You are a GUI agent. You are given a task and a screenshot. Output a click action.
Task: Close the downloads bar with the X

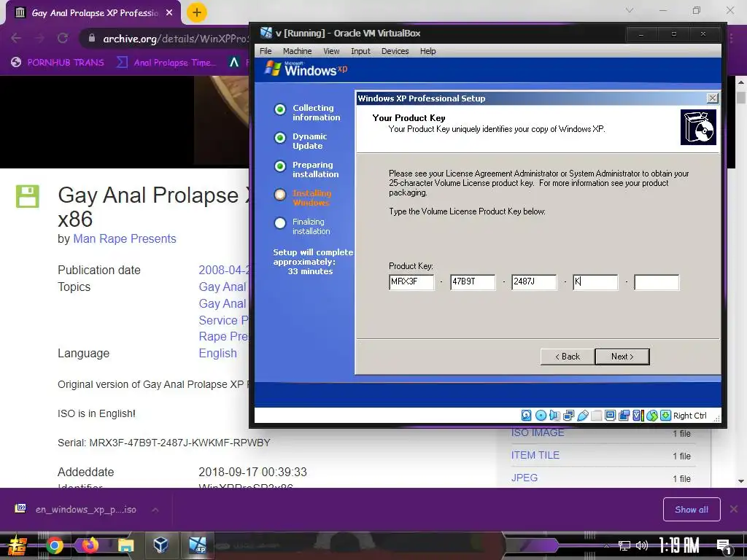point(734,510)
